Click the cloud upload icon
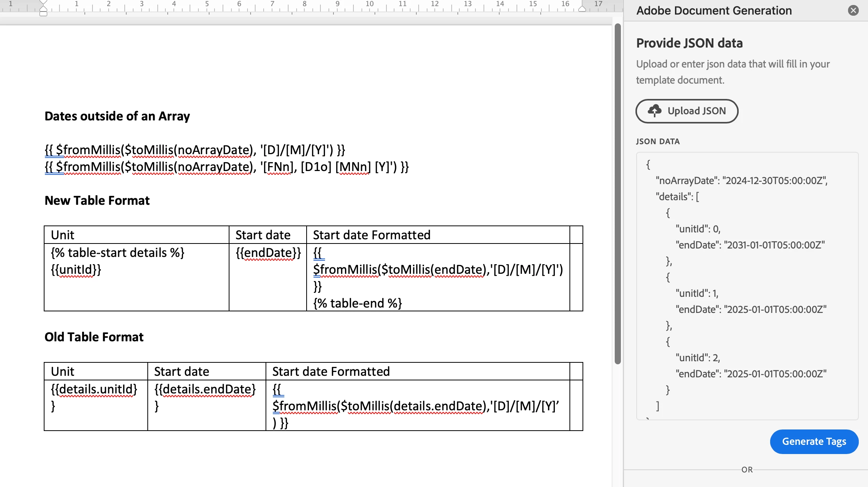 point(654,111)
